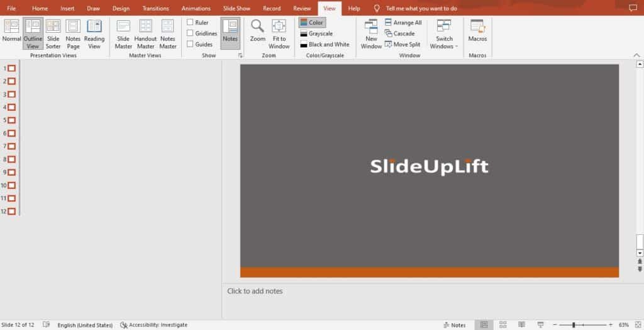Image resolution: width=644 pixels, height=330 pixels.
Task: Open Slide Sorter view
Action: coord(53,33)
